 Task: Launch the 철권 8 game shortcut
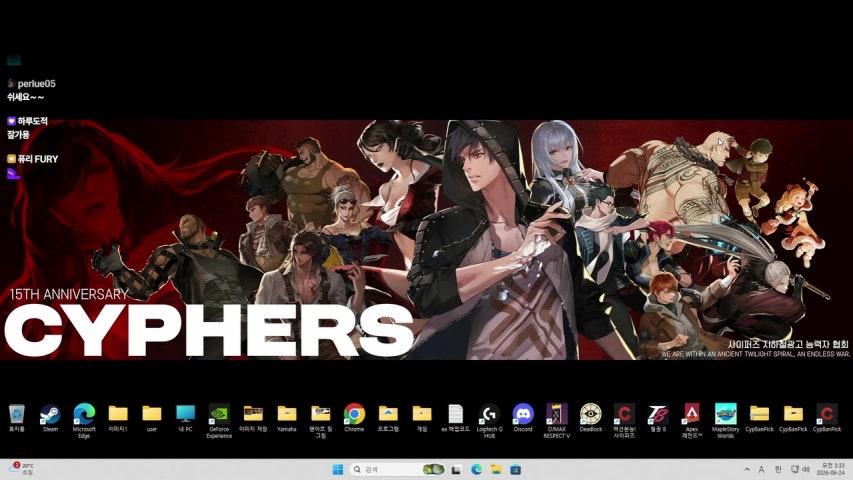click(658, 417)
